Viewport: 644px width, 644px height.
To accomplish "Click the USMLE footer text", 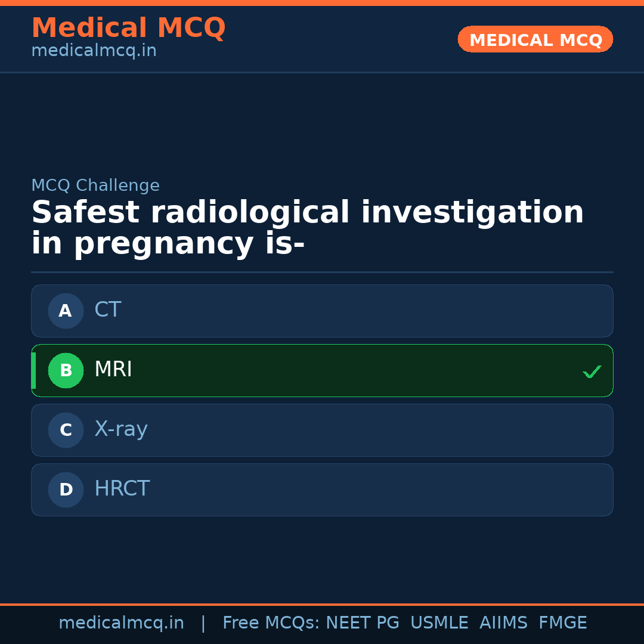I will point(439,623).
